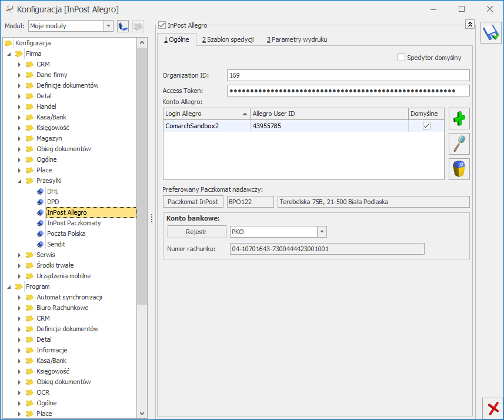Expand the Płace node under Firma
504x420 pixels.
[19, 171]
